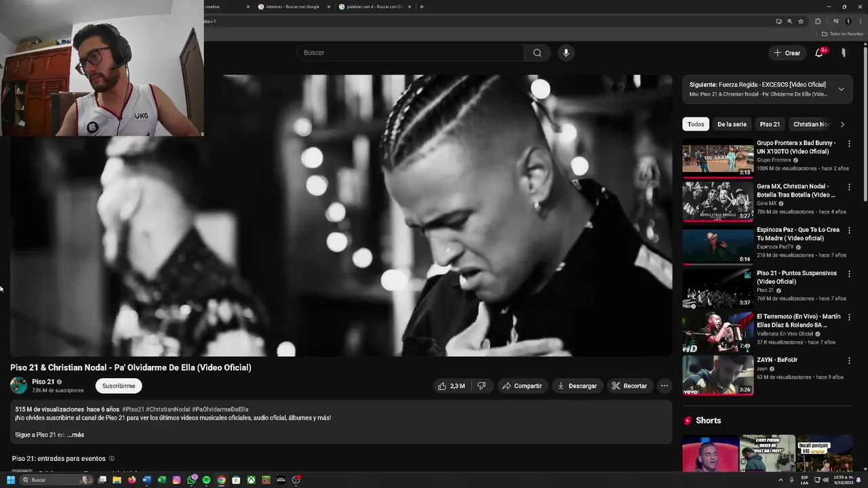
Task: Close the intereses browser tab
Action: (329, 7)
